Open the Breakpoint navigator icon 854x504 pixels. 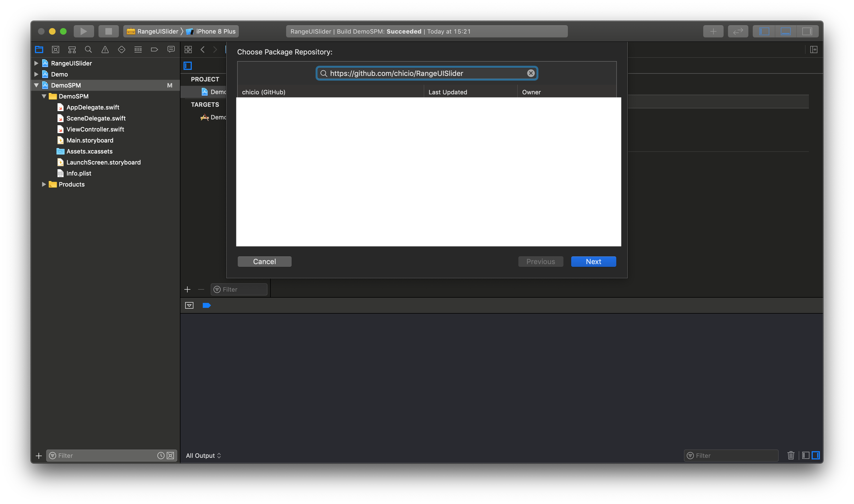155,50
